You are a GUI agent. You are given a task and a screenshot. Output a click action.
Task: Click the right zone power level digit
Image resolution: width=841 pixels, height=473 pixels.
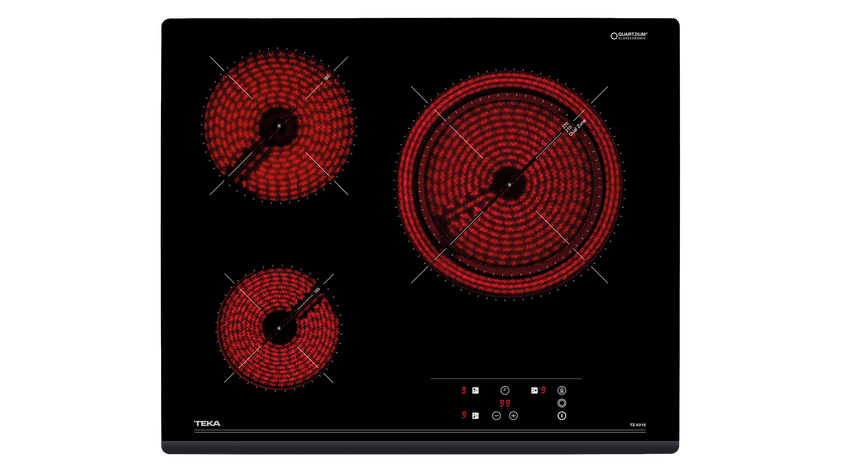[543, 390]
